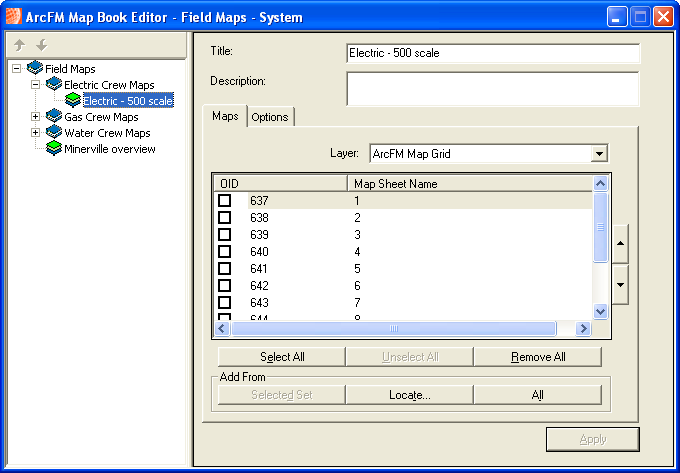Check the box for OID 637
Image resolution: width=680 pixels, height=473 pixels.
pos(225,200)
